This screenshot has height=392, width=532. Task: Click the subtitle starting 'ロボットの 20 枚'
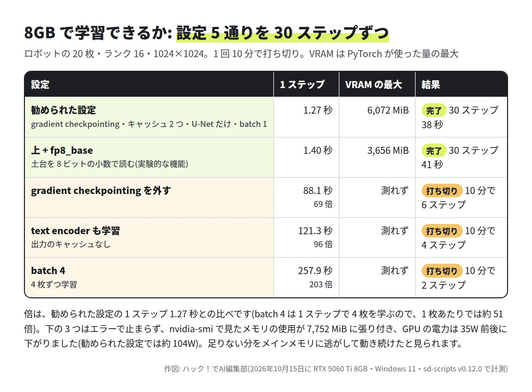(x=241, y=54)
